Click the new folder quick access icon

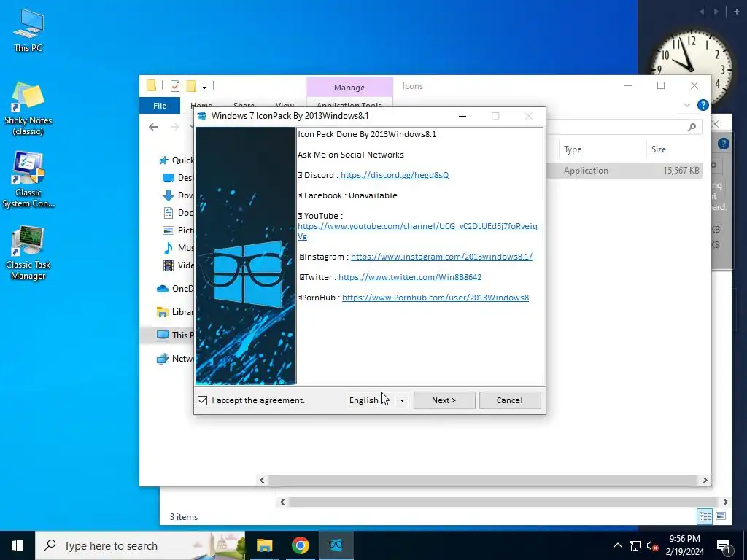coord(191,86)
